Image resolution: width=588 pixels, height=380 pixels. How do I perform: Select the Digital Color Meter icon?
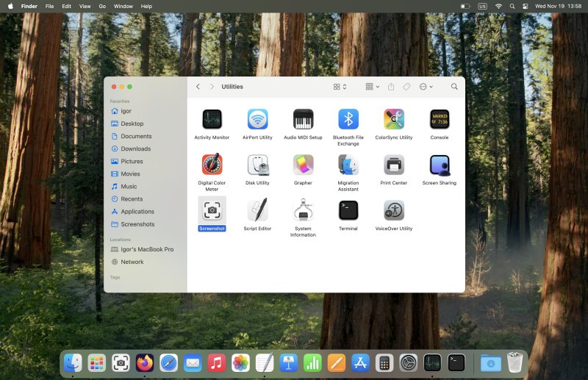(212, 165)
